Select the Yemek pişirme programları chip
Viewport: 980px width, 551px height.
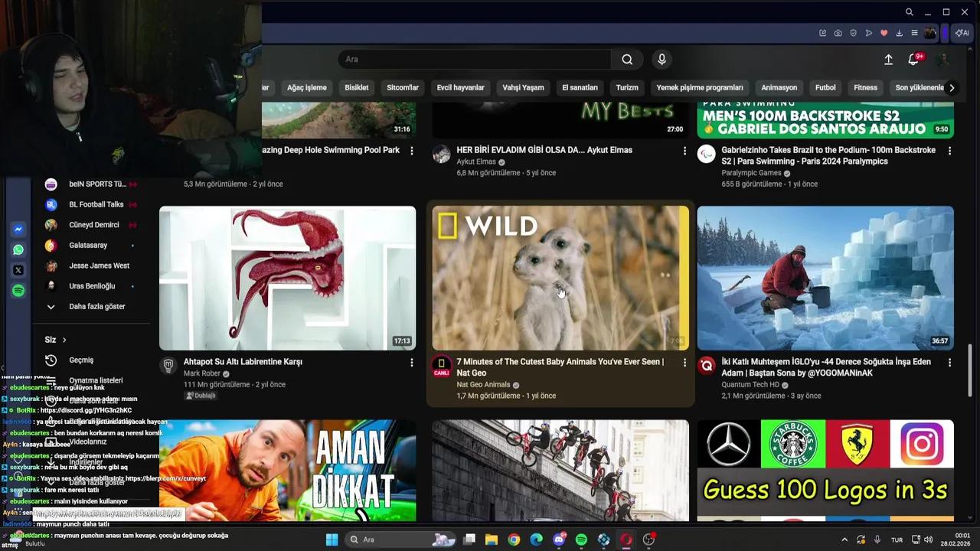pyautogui.click(x=700, y=87)
